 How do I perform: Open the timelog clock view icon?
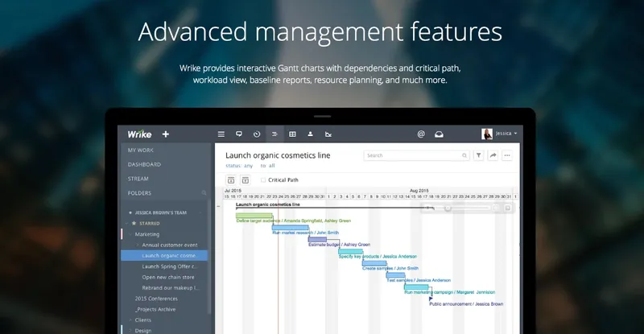pos(257,134)
